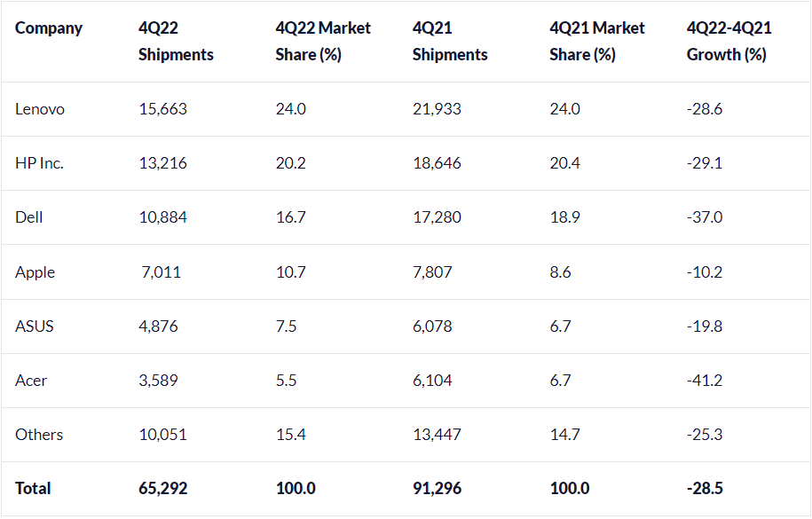The image size is (812, 519).
Task: Click the Acer row label
Action: click(x=31, y=381)
